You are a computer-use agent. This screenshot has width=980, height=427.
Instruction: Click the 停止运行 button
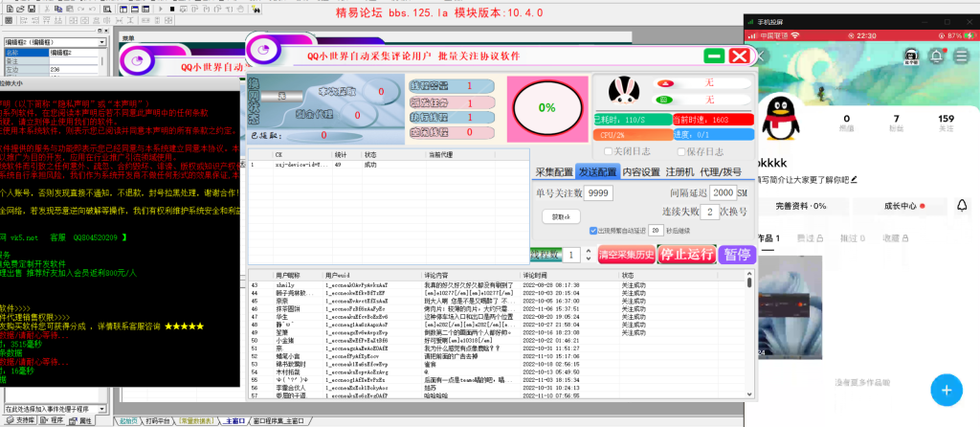[x=683, y=255]
